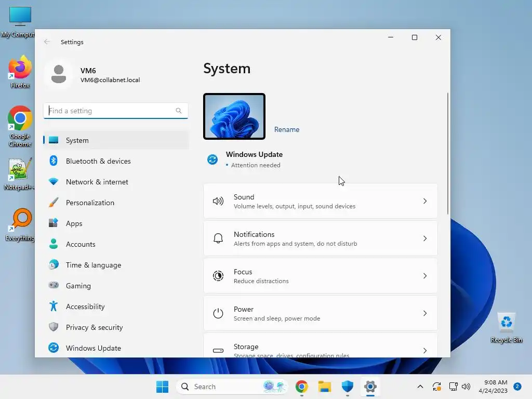The height and width of the screenshot is (399, 532).
Task: Click the desktop wallpaper thumbnail preview
Action: tap(234, 116)
